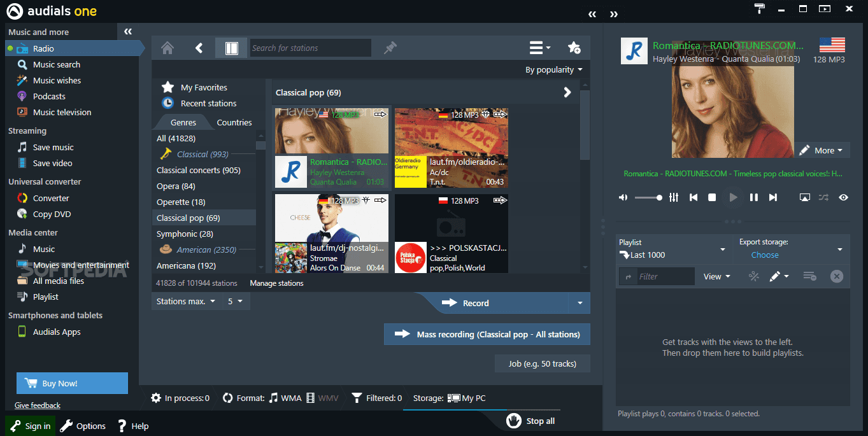This screenshot has height=436, width=868.
Task: Open the equalizer controls in the player
Action: click(x=673, y=197)
